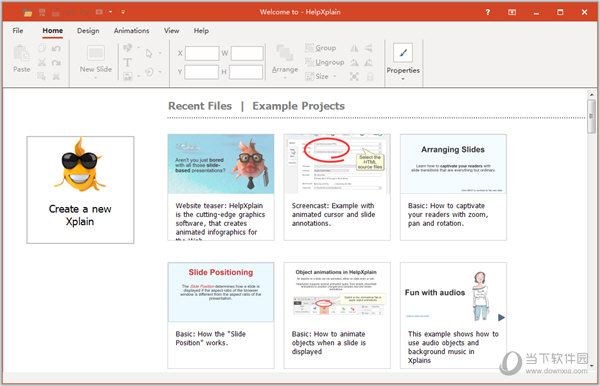Viewport: 600px width, 386px height.
Task: Click the Recent Files heading link
Action: pyautogui.click(x=200, y=106)
